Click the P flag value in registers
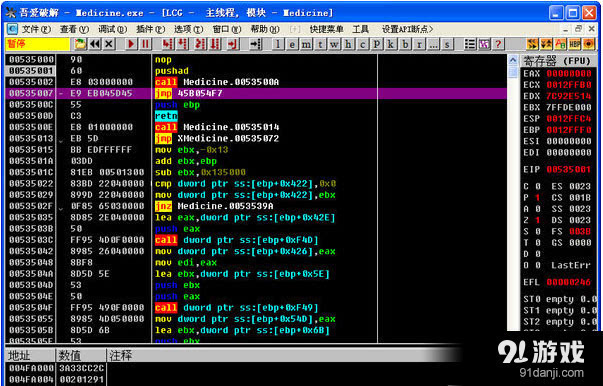This screenshot has height=386, width=603. [x=538, y=198]
